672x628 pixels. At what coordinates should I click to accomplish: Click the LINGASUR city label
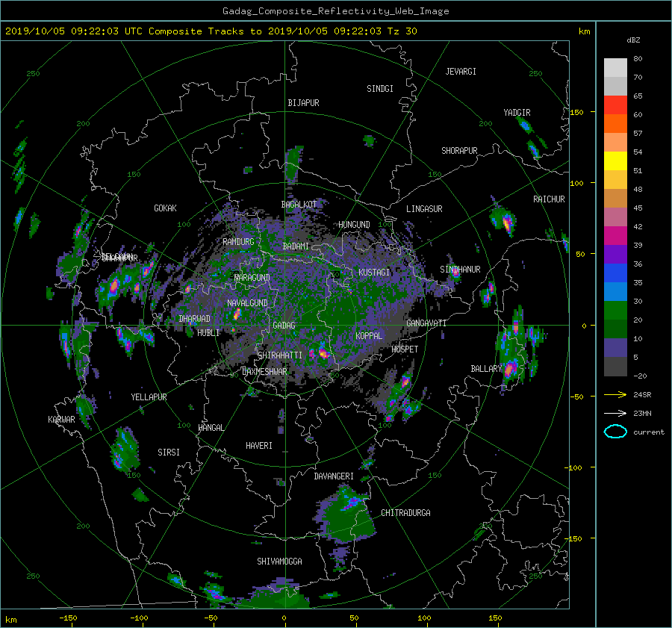pos(424,209)
